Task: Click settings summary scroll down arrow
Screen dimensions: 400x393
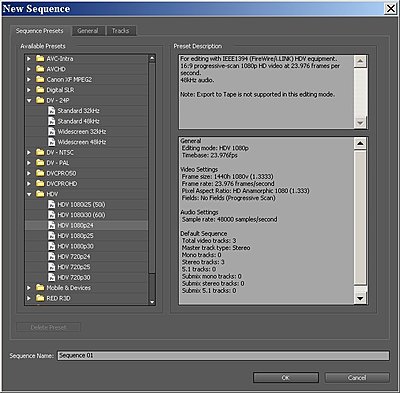Action: 360,298
